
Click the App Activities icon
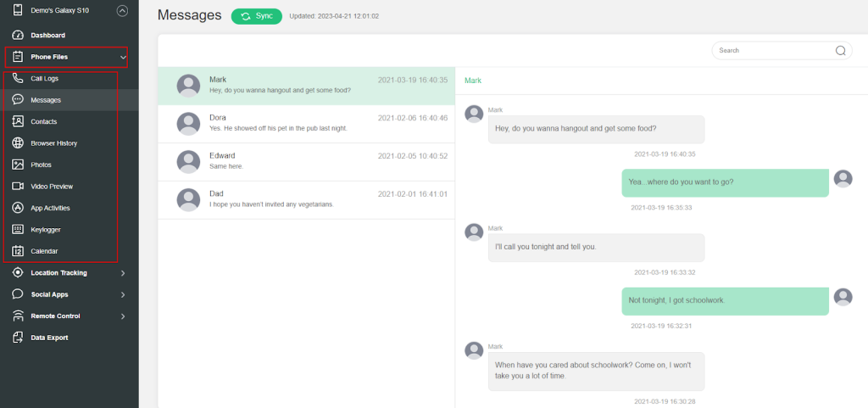click(18, 208)
